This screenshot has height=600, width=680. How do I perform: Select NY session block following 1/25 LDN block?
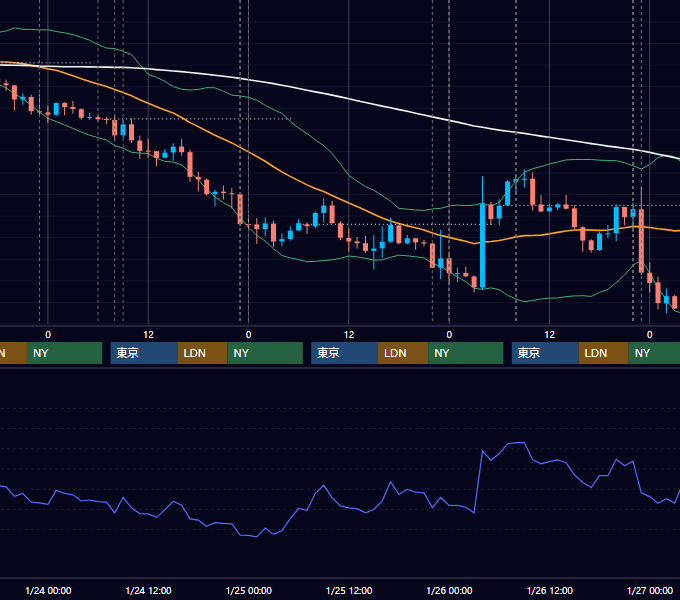coord(466,353)
